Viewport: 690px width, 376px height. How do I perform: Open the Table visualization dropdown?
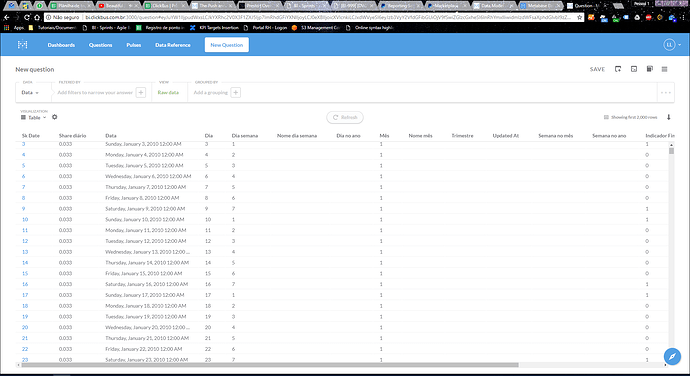click(33, 118)
